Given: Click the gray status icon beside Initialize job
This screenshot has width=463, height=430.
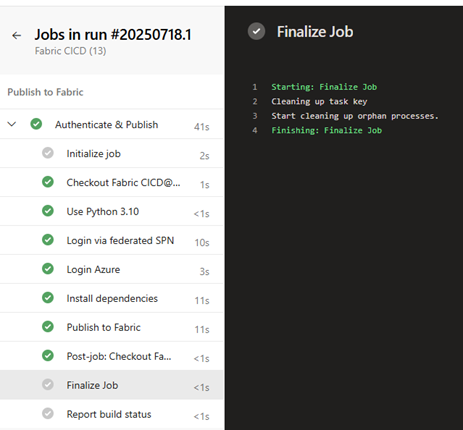Looking at the screenshot, I should tap(48, 153).
